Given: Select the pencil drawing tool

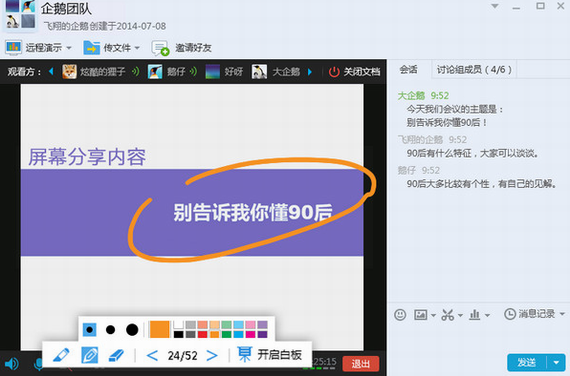Looking at the screenshot, I should click(x=61, y=355).
